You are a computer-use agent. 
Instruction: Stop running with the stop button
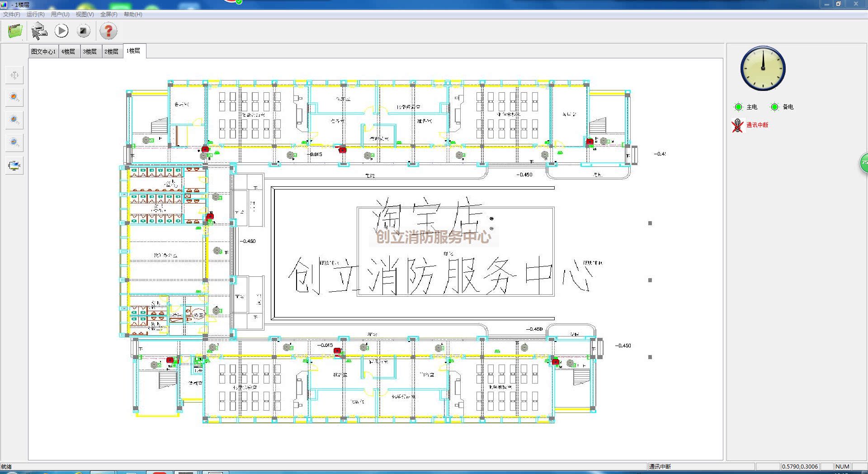click(83, 31)
